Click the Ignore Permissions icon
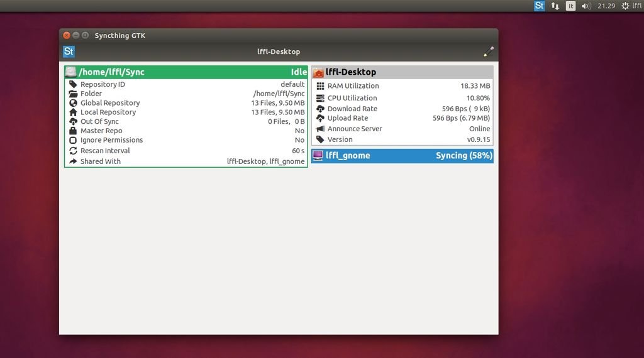 point(73,140)
